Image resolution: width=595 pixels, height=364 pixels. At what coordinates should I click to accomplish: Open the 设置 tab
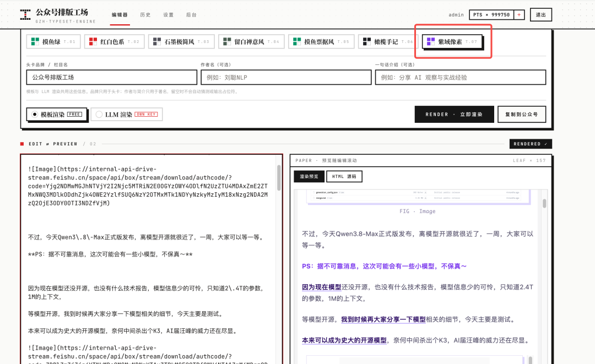[169, 15]
